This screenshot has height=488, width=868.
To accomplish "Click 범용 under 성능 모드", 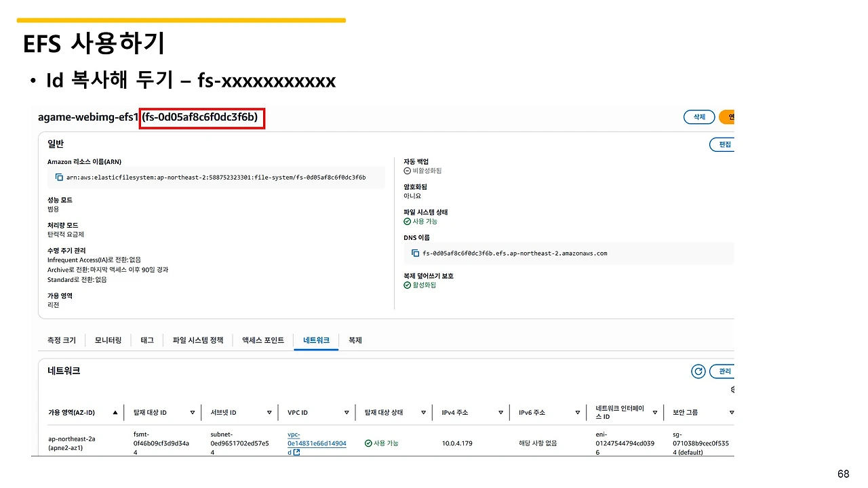I will pyautogui.click(x=53, y=209).
